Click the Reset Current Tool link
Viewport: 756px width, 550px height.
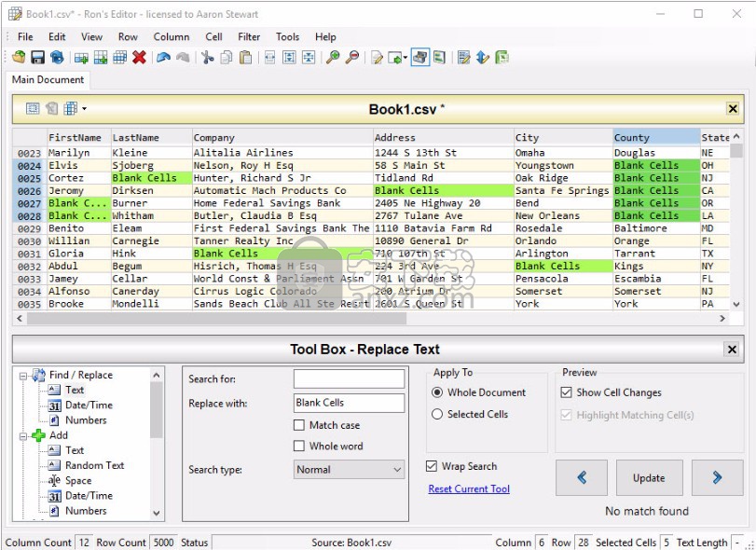click(469, 488)
